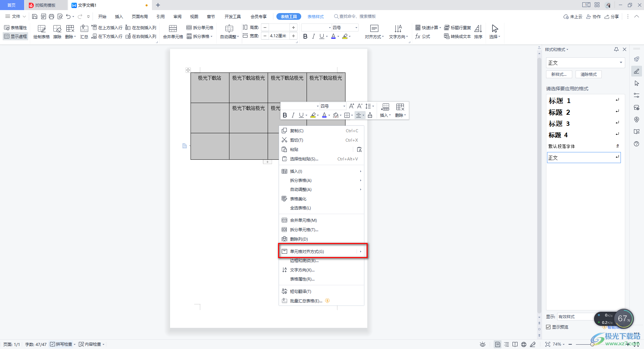Select the Draw Table tool
The width and height of the screenshot is (644, 349).
click(x=42, y=32)
